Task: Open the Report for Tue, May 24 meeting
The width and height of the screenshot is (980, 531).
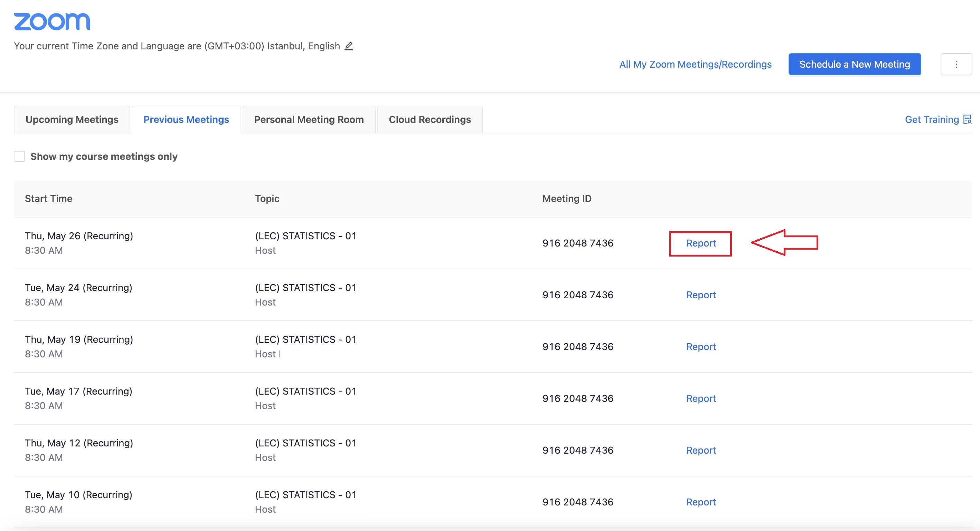Action: coord(701,295)
